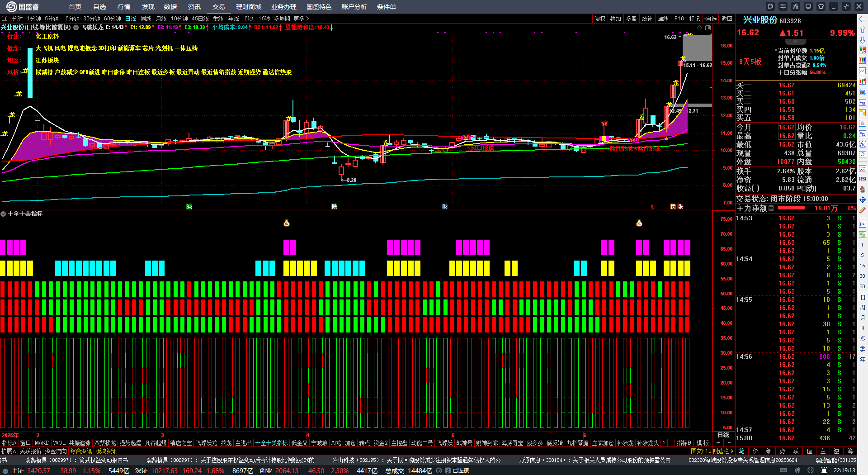Click the 财 event marker under chart
Viewport: 868px width, 475px height.
pyautogui.click(x=445, y=207)
